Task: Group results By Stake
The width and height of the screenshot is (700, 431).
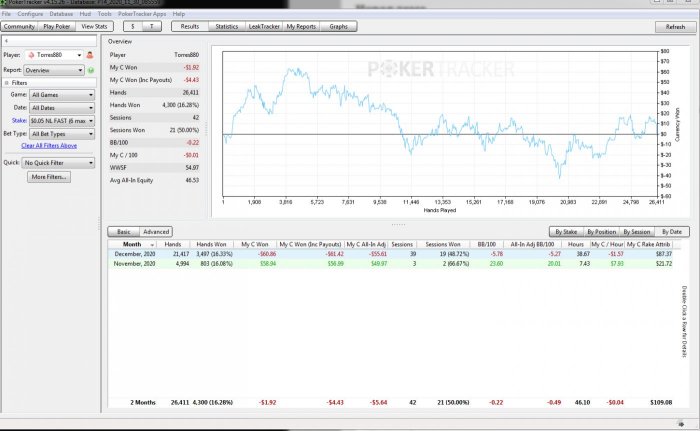Action: tap(566, 232)
